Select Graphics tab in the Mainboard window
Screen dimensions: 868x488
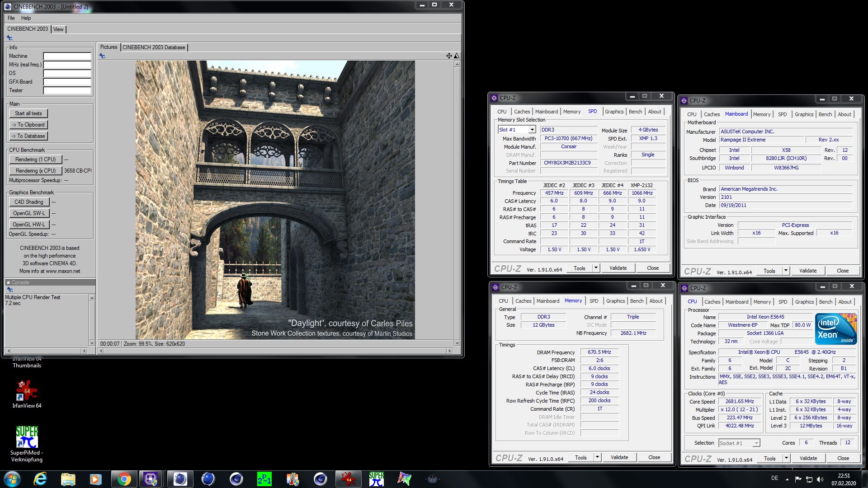point(804,114)
